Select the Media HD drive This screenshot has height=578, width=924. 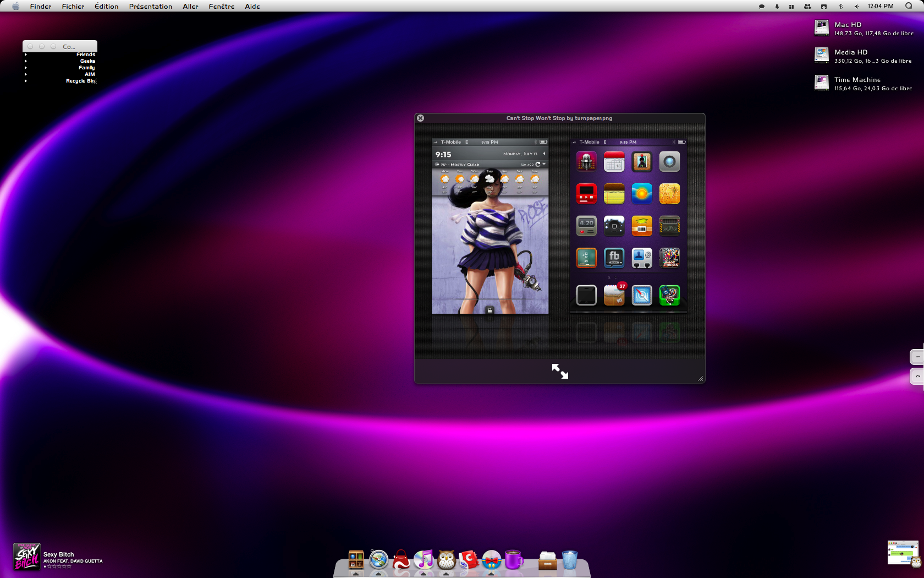tap(822, 55)
